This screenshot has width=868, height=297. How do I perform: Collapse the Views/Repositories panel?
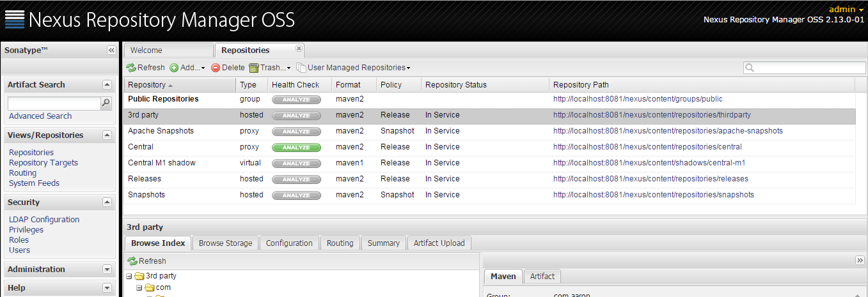click(x=107, y=135)
